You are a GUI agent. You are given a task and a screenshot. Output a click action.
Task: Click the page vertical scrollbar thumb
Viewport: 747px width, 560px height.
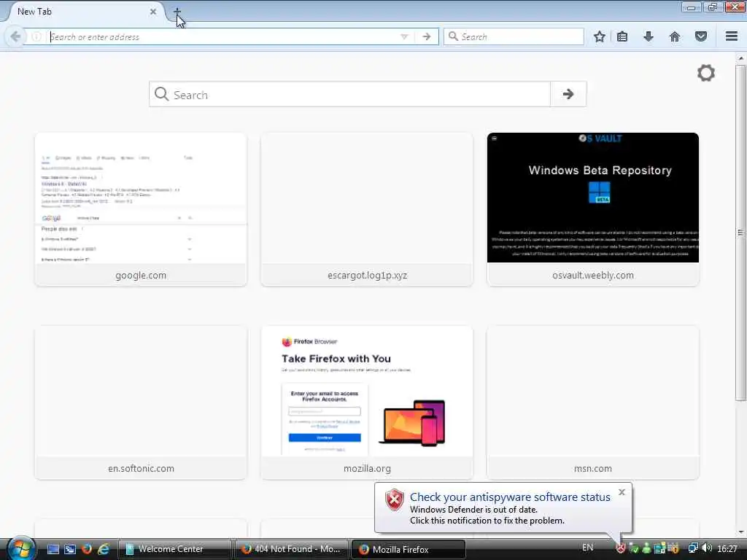click(740, 233)
